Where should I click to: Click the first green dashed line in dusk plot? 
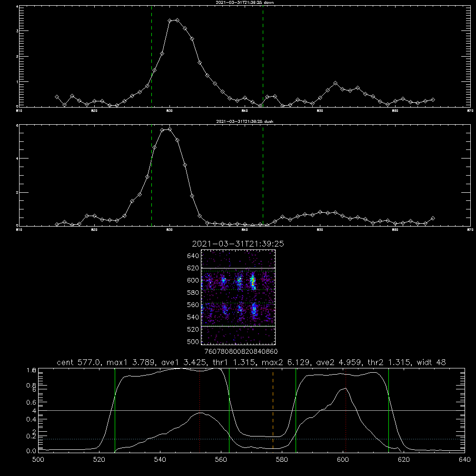coord(151,176)
